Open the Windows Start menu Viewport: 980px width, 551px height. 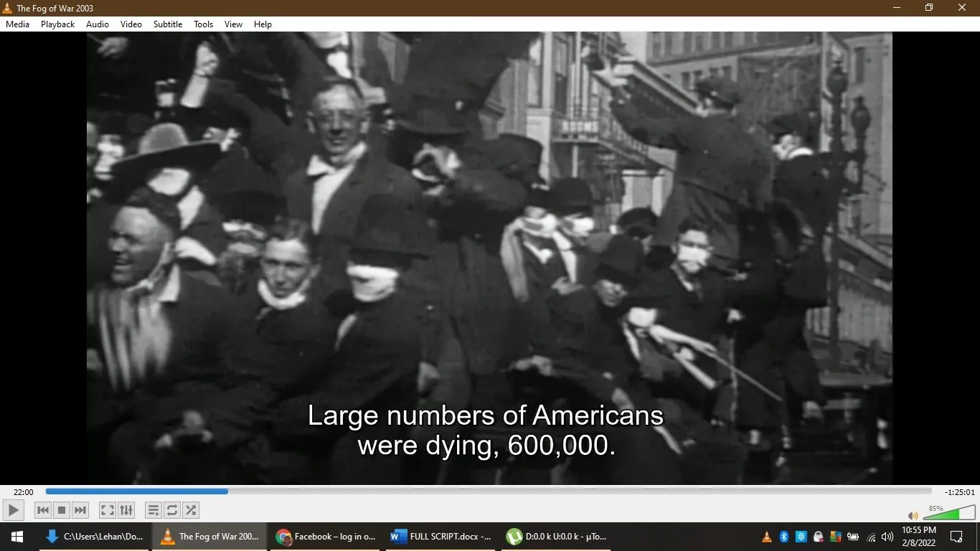coord(17,537)
